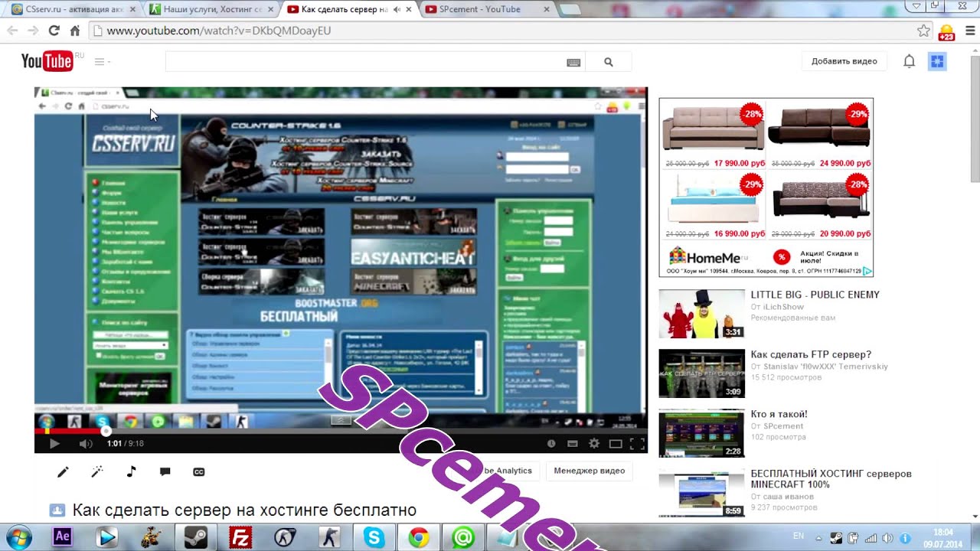Open the speech bubble annotations icon
Screen dimensions: 980x551
click(x=165, y=472)
